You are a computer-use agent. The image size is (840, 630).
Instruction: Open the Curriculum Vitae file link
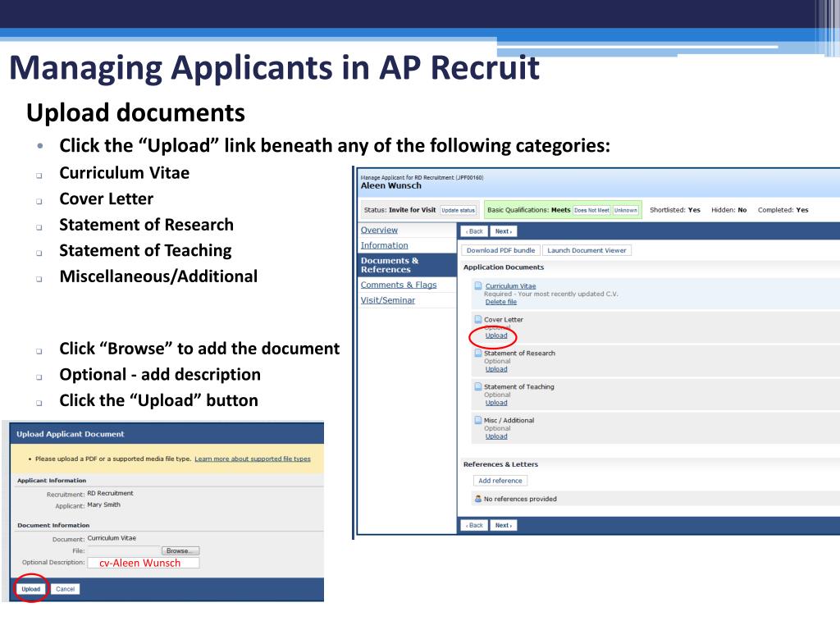510,286
